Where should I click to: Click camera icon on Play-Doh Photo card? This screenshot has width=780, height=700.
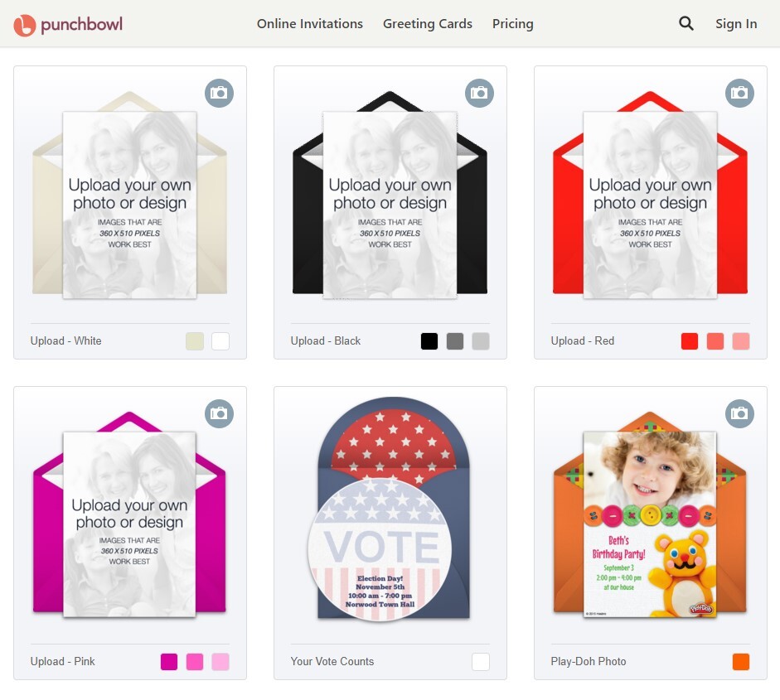[739, 413]
